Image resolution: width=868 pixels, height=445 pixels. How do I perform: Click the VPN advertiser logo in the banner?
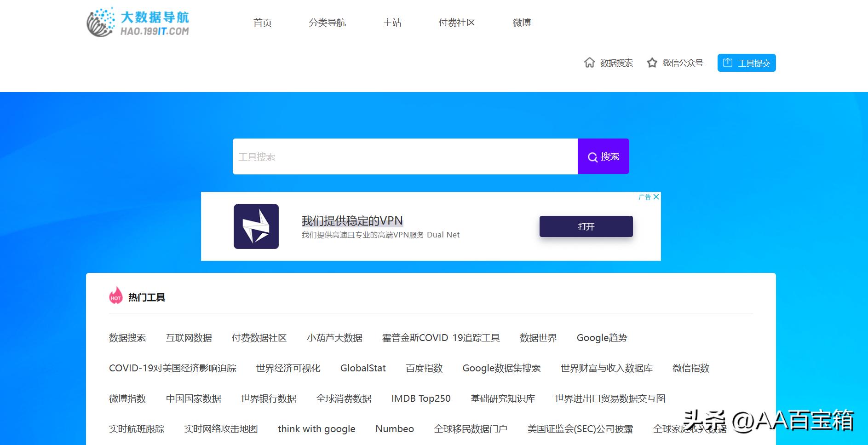point(257,226)
